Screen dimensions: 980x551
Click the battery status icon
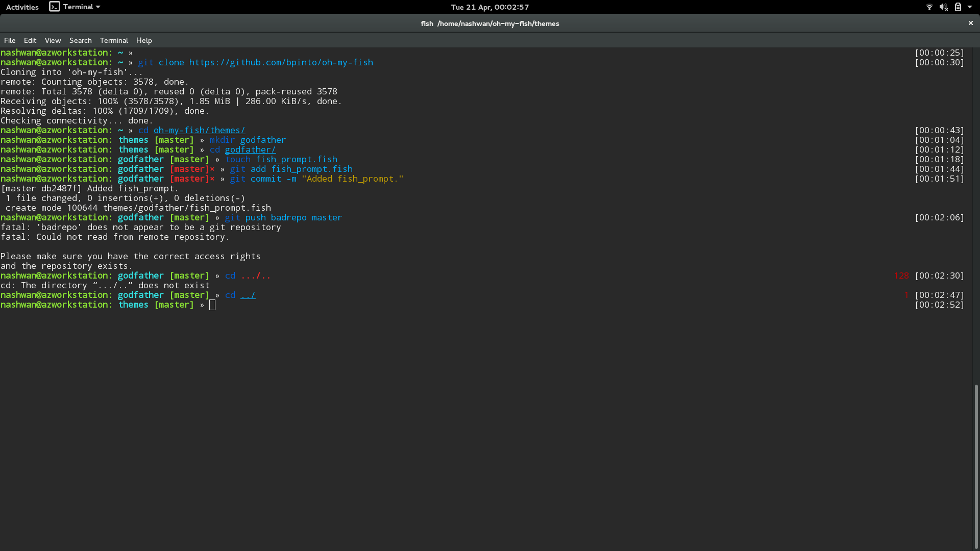(x=958, y=7)
